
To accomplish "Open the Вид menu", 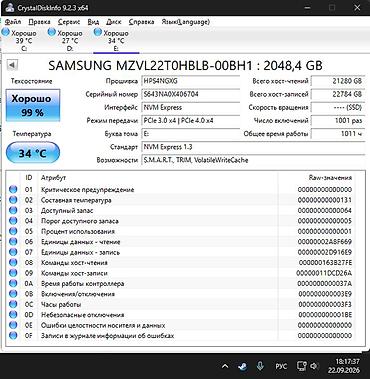I will click(93, 22).
